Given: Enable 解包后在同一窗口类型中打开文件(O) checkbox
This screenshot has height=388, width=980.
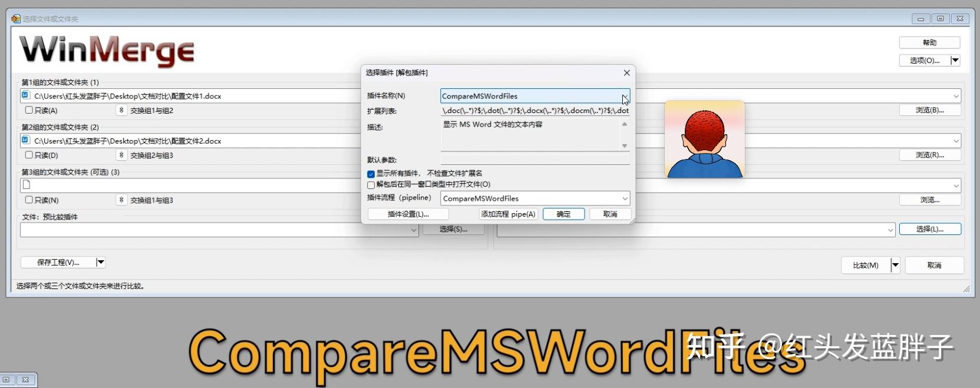Looking at the screenshot, I should click(x=371, y=184).
